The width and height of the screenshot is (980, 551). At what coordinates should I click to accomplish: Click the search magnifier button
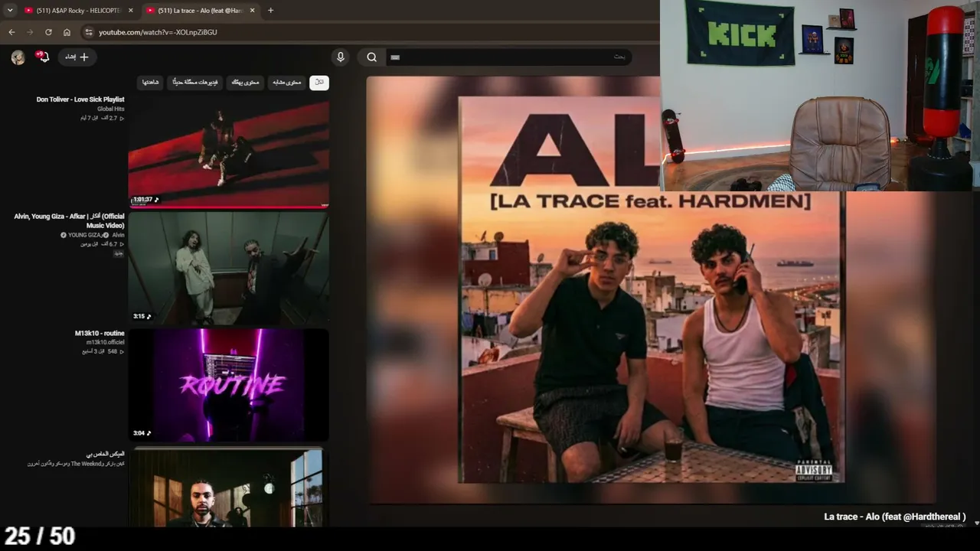pyautogui.click(x=371, y=57)
